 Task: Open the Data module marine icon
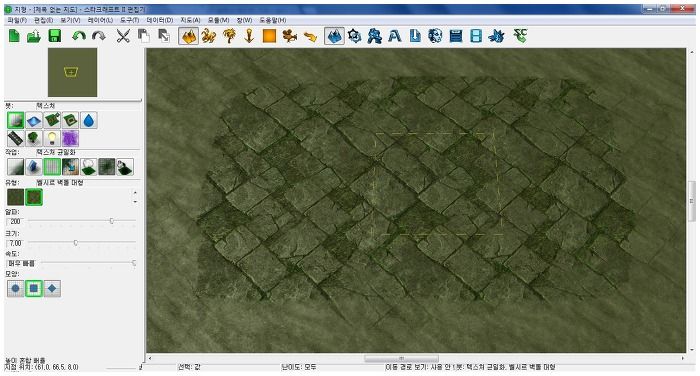375,36
